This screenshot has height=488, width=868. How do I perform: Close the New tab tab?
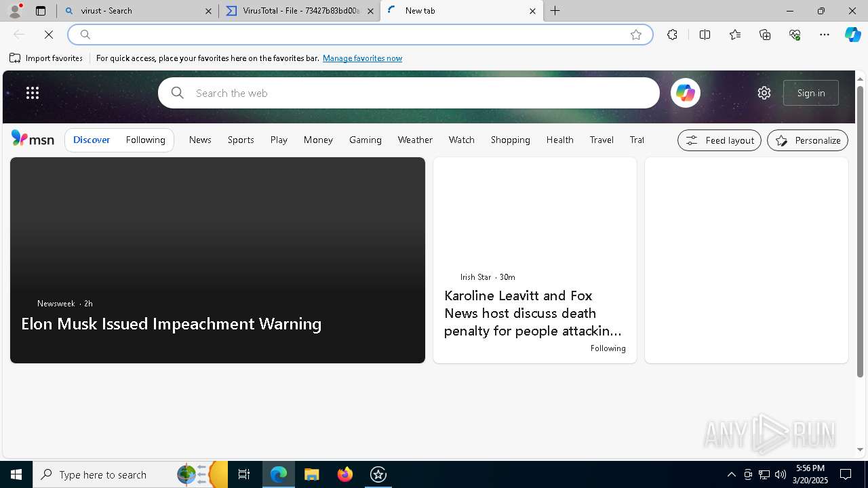click(x=532, y=11)
